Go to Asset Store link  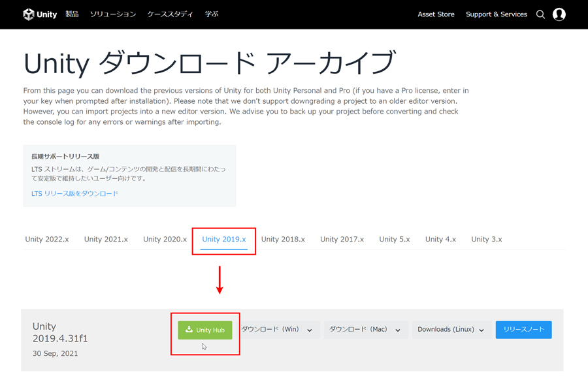click(436, 14)
